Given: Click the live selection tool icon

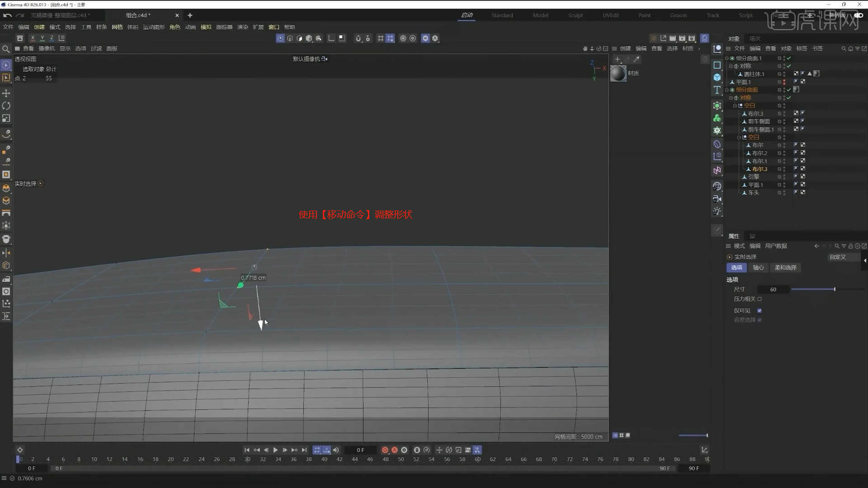Looking at the screenshot, I should [6, 65].
